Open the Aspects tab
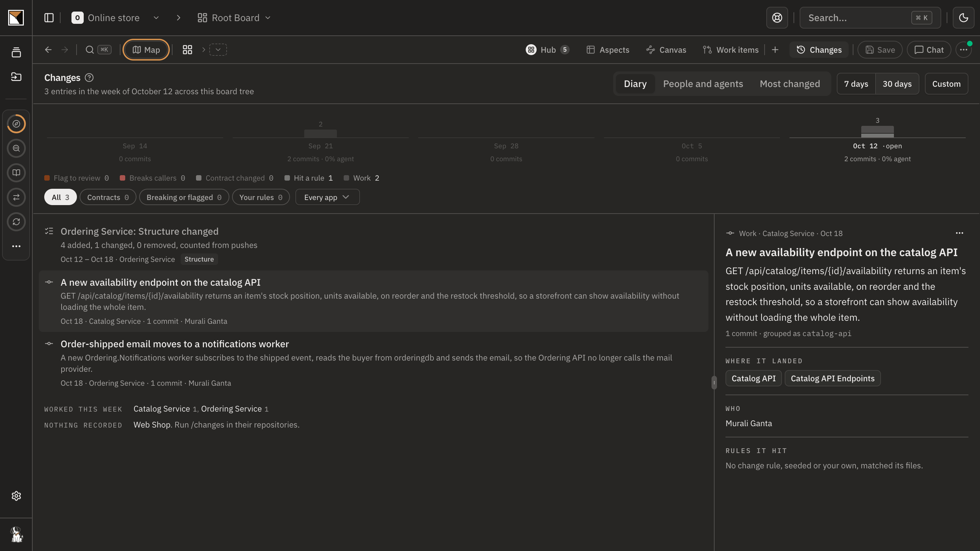Screen dimensions: 980x551 [607, 50]
